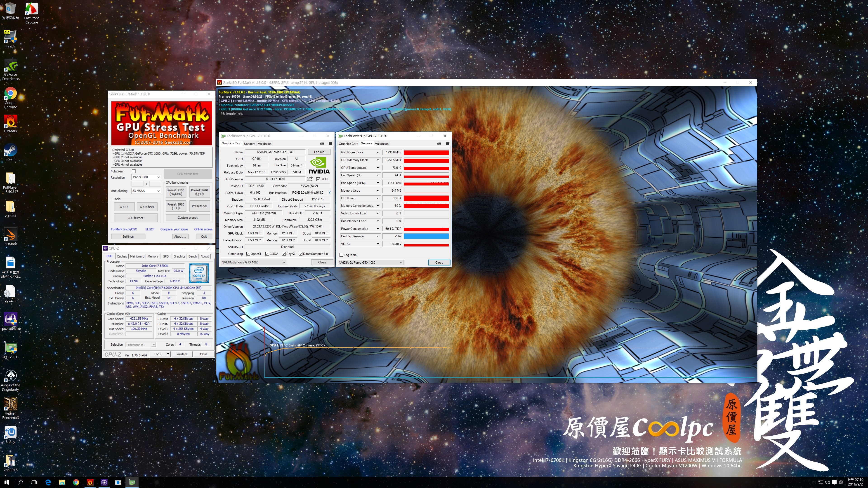Expand the Fan Speed (RPM) sensor dropdown
This screenshot has height=488, width=868.
coord(377,183)
